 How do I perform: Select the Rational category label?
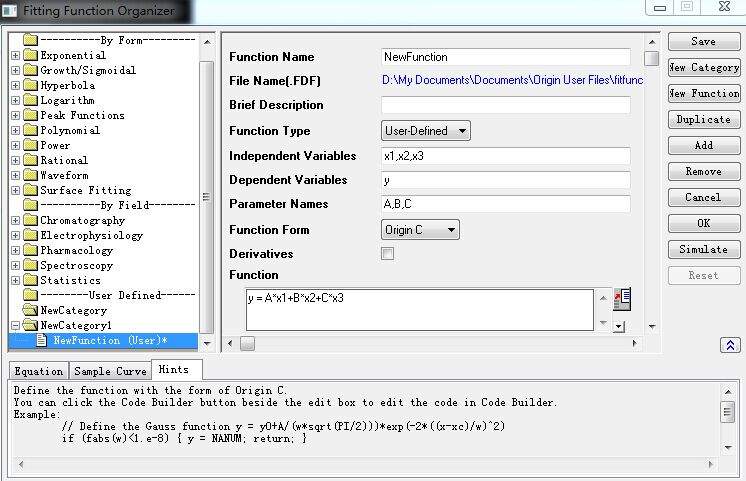click(64, 160)
